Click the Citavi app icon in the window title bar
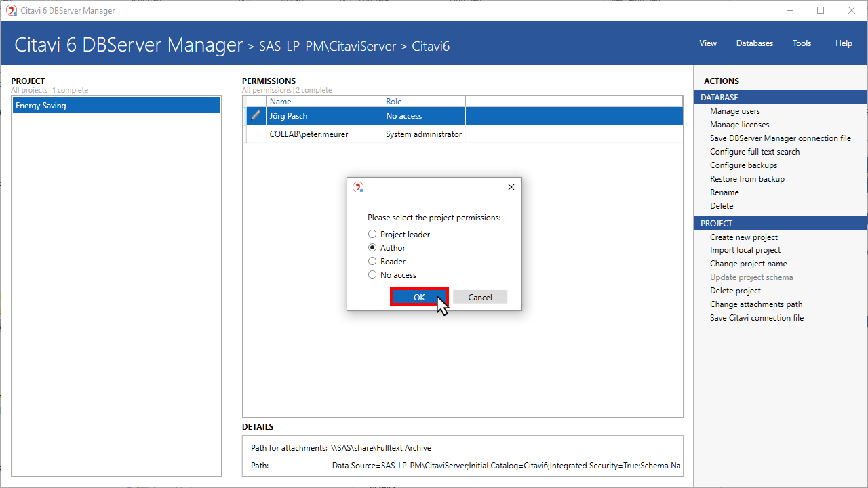 point(11,10)
